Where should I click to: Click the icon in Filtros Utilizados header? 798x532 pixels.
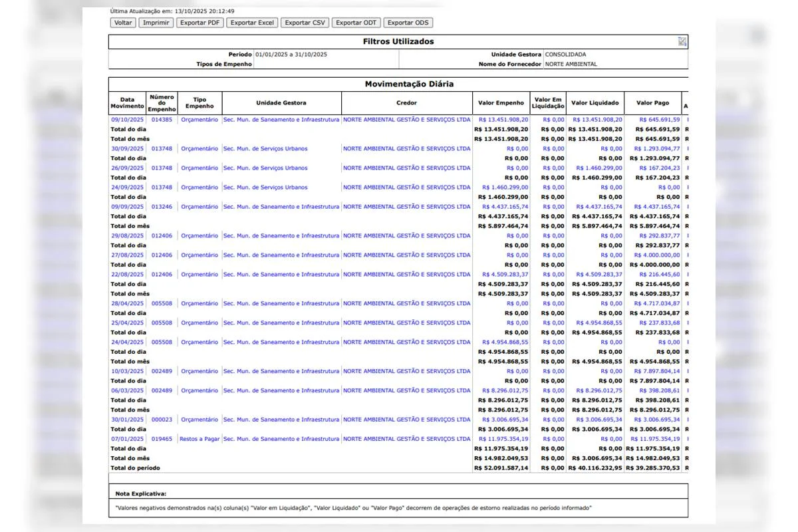pyautogui.click(x=682, y=41)
